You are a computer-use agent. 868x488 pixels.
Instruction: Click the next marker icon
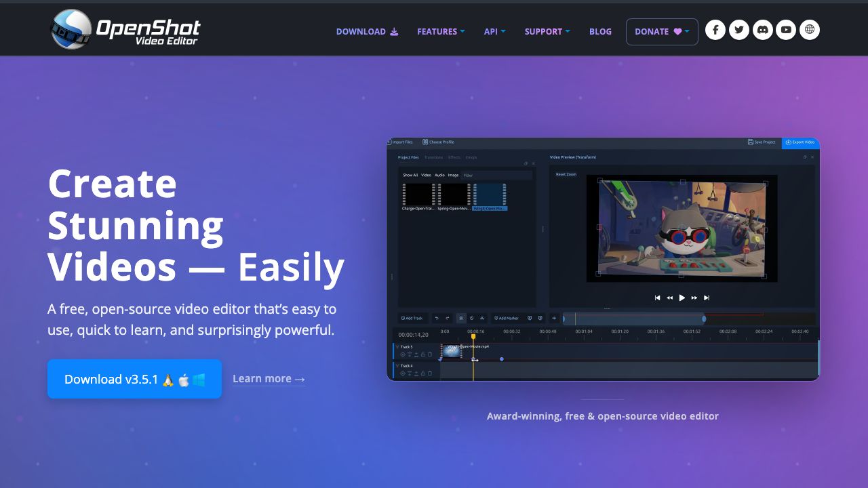coord(540,318)
